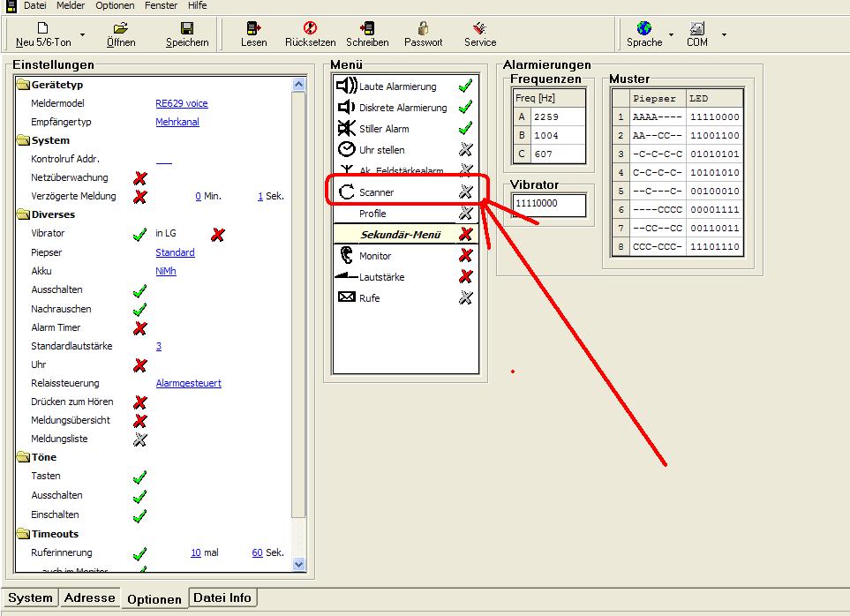The width and height of the screenshot is (850, 616).
Task: Click the Vibrator pattern input field
Action: tap(548, 205)
